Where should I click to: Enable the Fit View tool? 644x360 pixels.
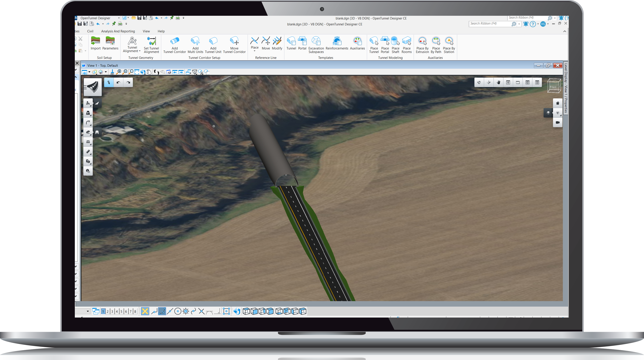click(x=137, y=72)
